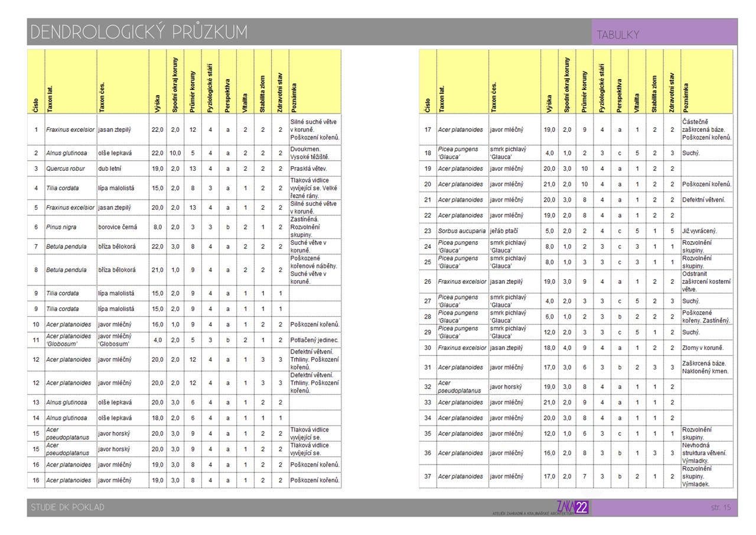Click the borovice černá cell
756x535 pixels.
[x=123, y=227]
